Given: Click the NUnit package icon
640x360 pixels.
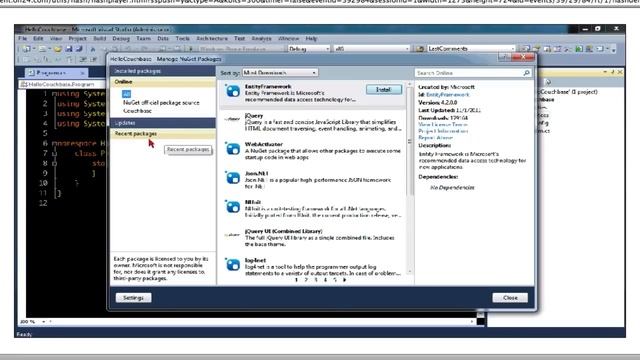Looking at the screenshot, I should click(x=233, y=207).
